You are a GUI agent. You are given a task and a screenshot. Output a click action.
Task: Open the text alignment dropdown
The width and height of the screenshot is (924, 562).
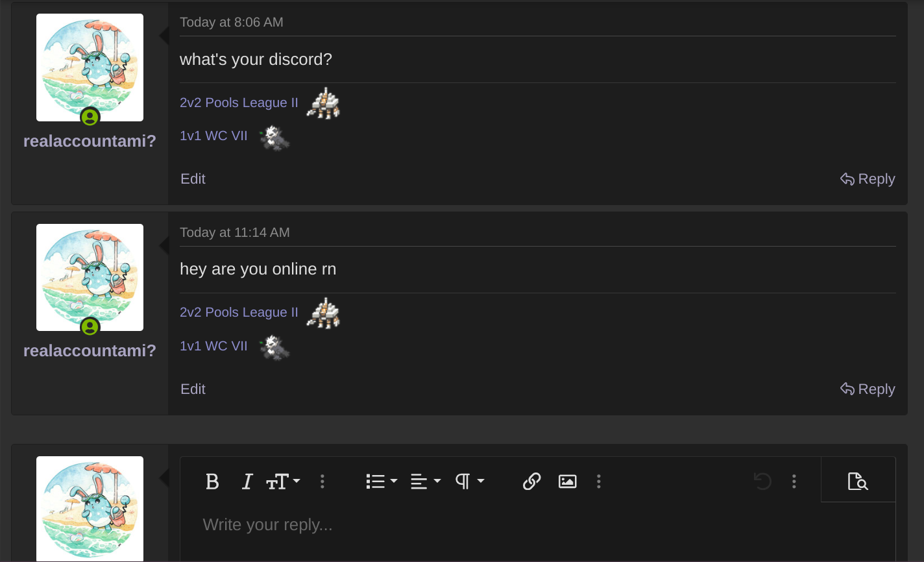[426, 482]
